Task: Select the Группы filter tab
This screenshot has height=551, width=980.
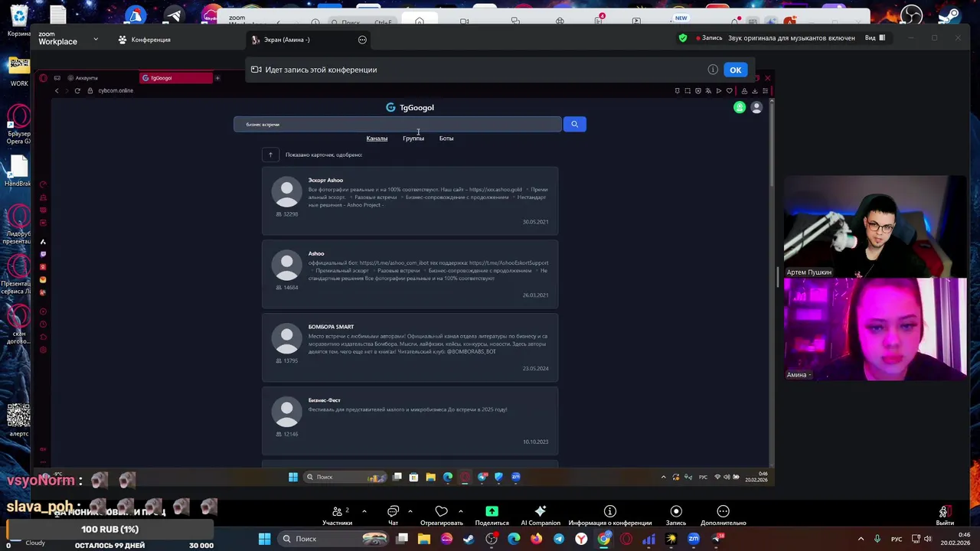Action: pyautogui.click(x=413, y=139)
